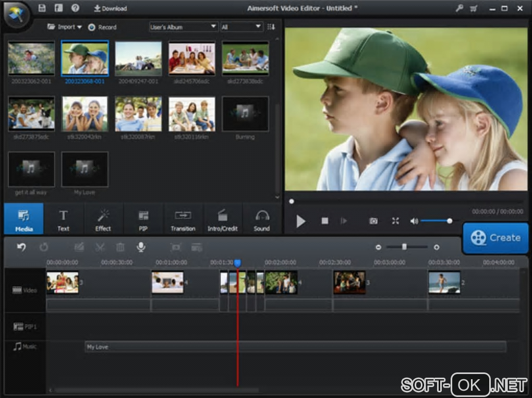Mute the preview volume speaker

click(414, 221)
